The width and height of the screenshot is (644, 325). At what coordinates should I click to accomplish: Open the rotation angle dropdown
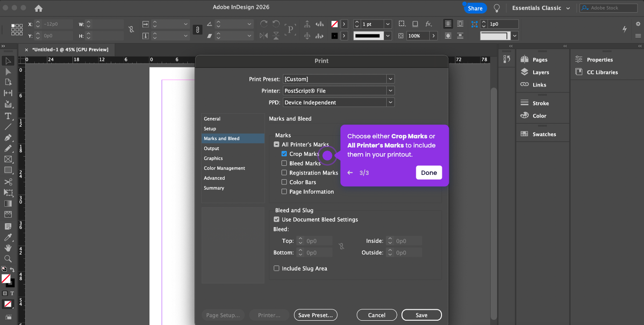(249, 24)
